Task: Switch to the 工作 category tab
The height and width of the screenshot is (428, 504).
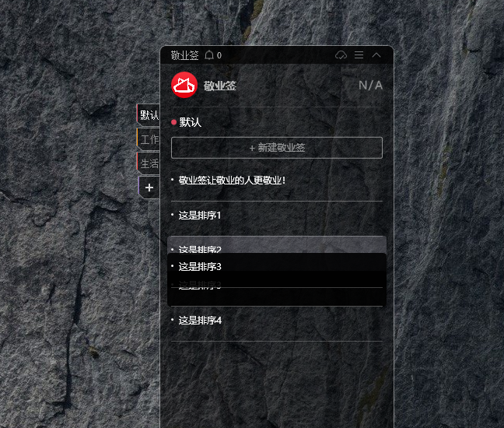Action: [149, 139]
